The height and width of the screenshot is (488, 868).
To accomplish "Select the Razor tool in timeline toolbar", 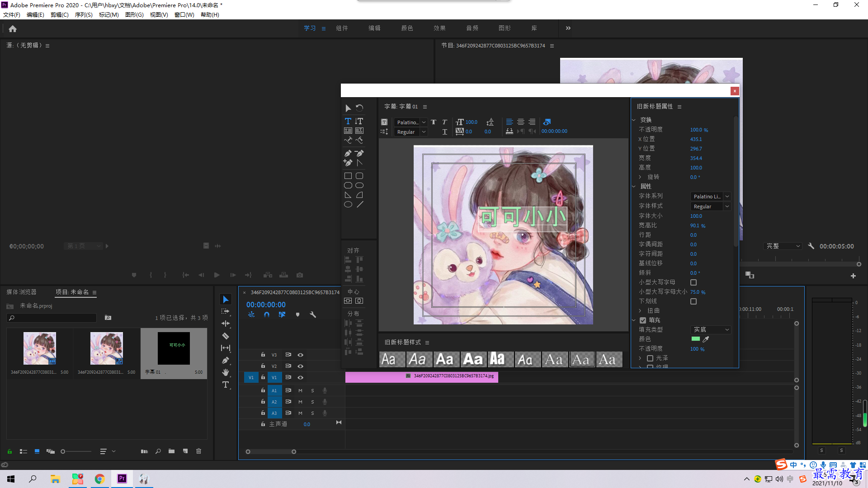I will coord(226,336).
